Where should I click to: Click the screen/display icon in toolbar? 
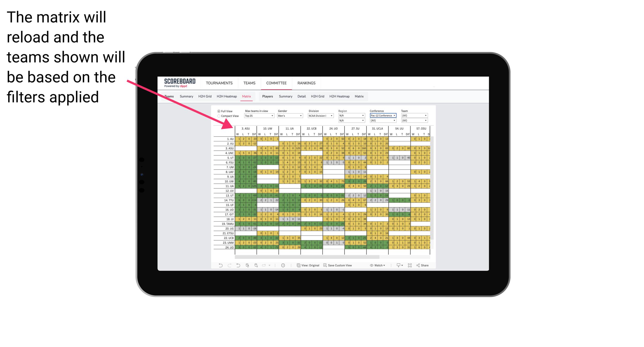(x=397, y=265)
